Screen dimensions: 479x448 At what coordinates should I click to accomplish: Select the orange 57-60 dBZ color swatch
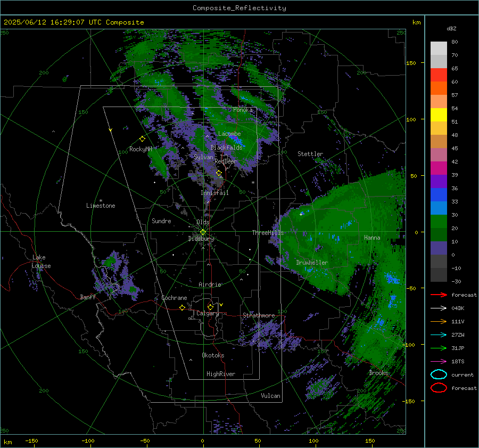click(x=439, y=88)
